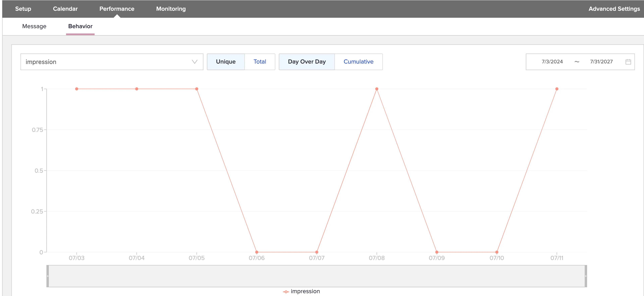The height and width of the screenshot is (296, 644).
Task: Switch to Total counts
Action: pyautogui.click(x=259, y=62)
